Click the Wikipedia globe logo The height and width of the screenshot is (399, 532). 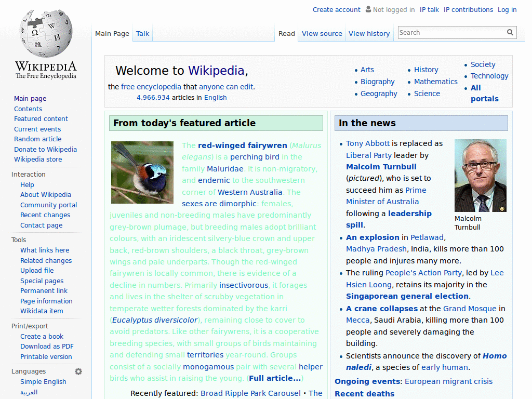tap(46, 33)
